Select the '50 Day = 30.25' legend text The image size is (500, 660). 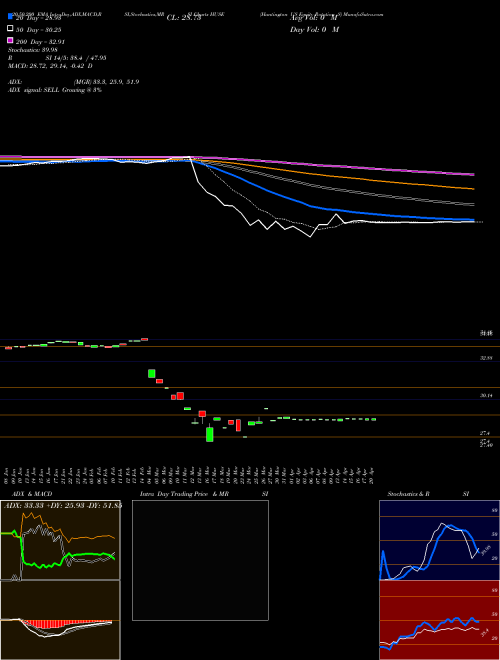coord(39,30)
